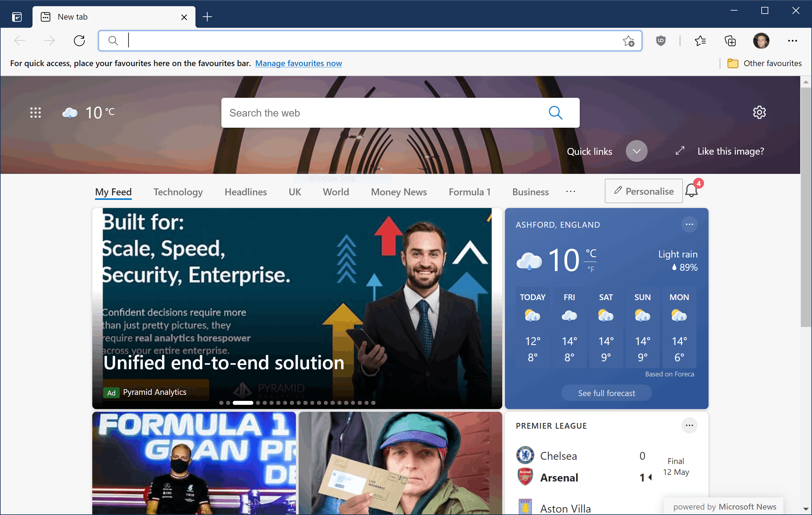Open page settings gear icon

759,112
